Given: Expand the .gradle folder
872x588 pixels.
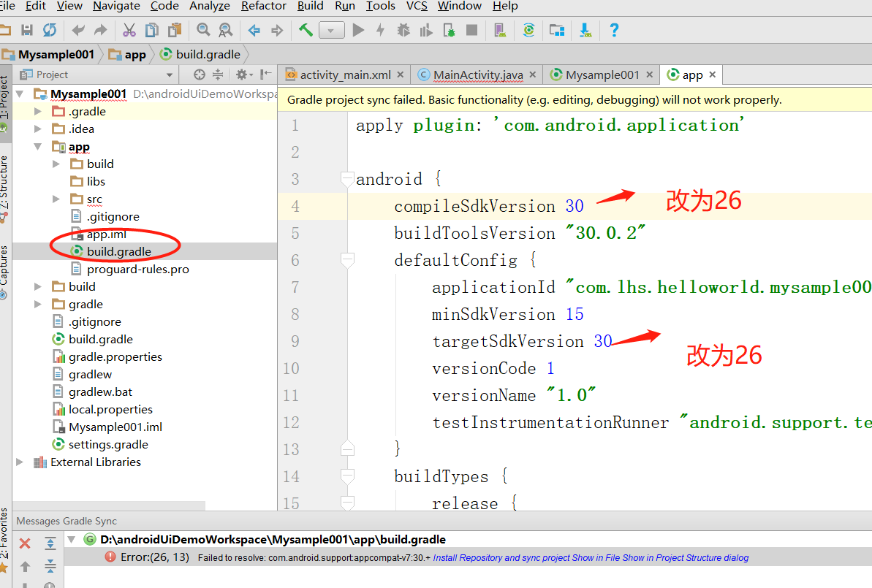Looking at the screenshot, I should (37, 111).
